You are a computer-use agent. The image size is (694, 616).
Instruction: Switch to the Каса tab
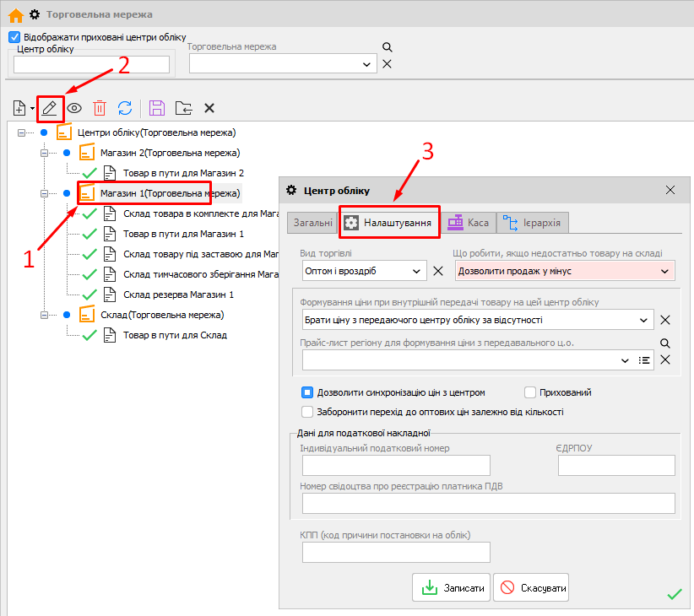(x=469, y=223)
